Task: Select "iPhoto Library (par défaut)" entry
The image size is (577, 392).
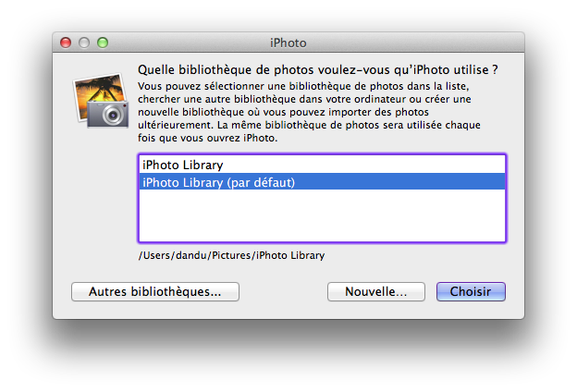Action: [x=322, y=182]
